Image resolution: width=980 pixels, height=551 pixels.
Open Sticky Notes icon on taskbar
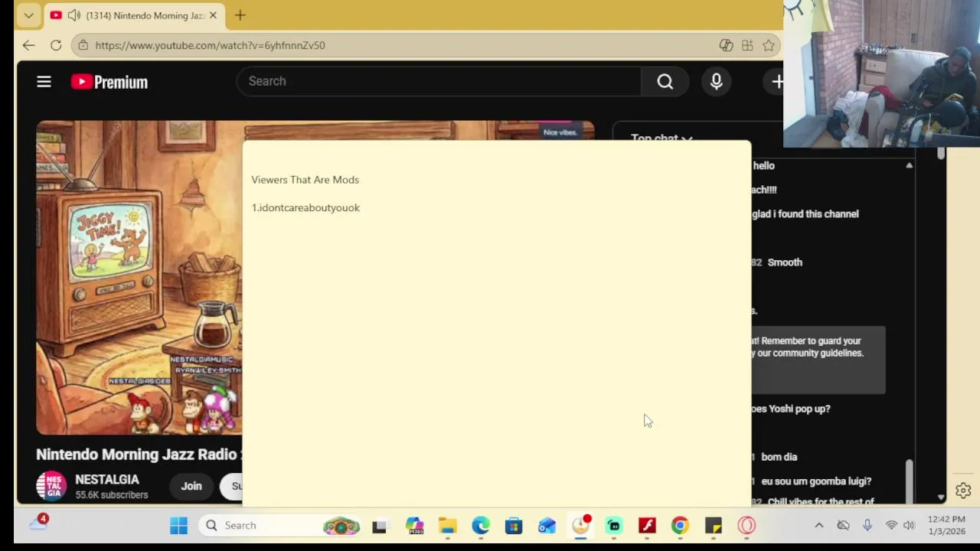click(x=714, y=526)
